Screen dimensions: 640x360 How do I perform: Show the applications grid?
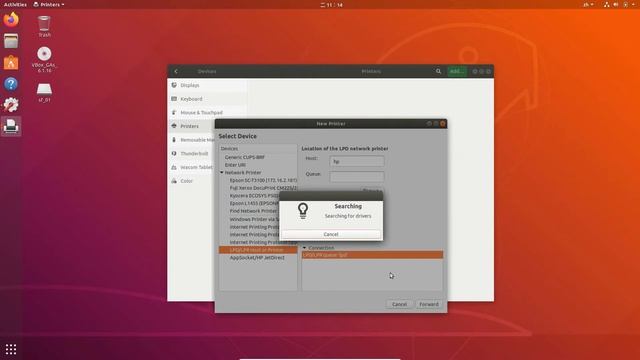click(11, 349)
